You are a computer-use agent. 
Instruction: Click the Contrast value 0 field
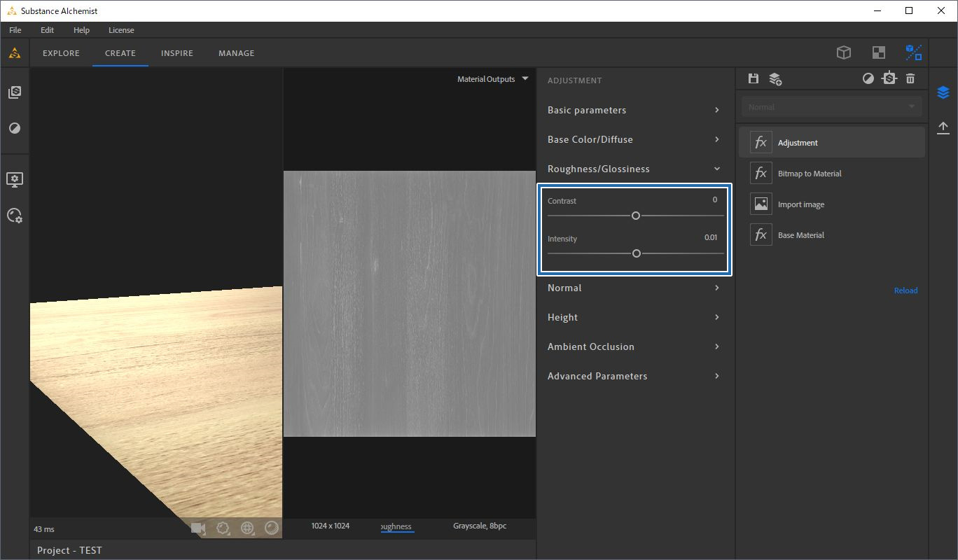[x=714, y=199]
